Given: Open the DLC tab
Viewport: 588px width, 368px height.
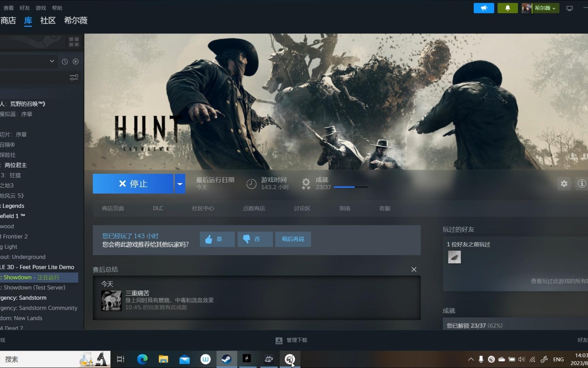Looking at the screenshot, I should [x=158, y=208].
